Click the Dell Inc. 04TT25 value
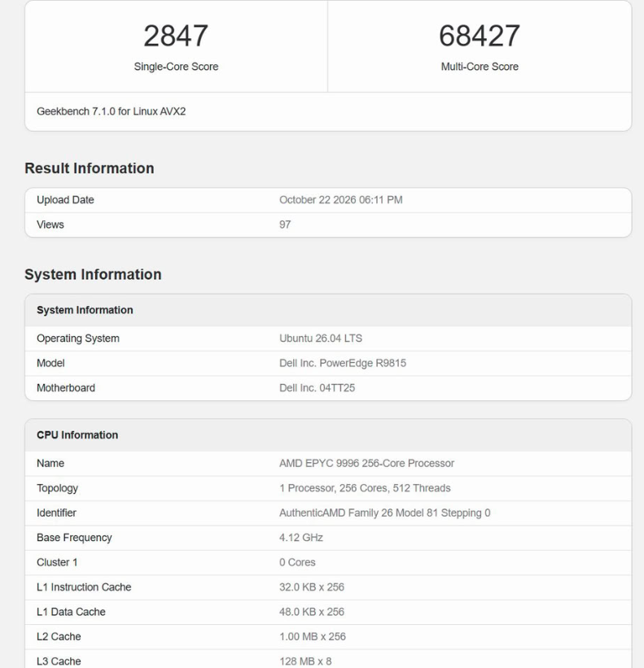 pyautogui.click(x=317, y=387)
